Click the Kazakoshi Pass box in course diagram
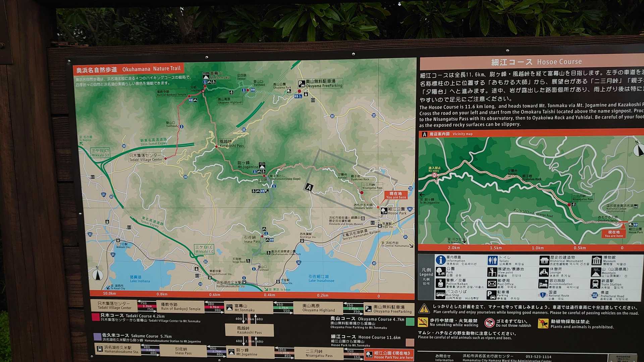 (x=249, y=330)
